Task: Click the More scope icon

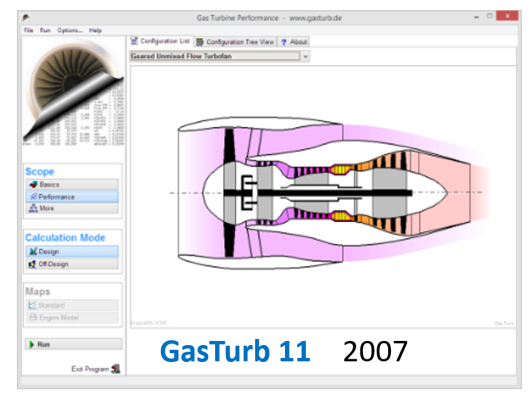Action: [33, 208]
